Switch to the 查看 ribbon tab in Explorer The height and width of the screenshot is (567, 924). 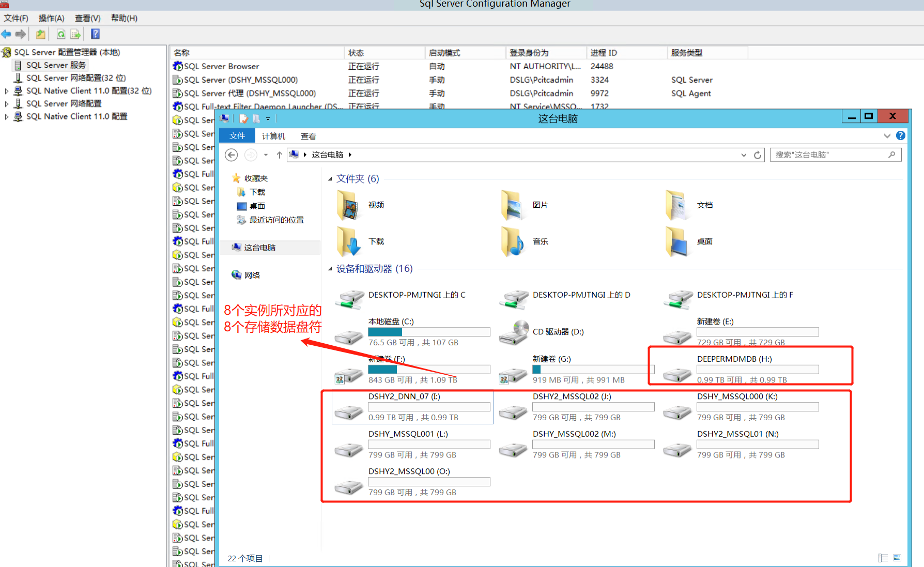click(x=309, y=136)
